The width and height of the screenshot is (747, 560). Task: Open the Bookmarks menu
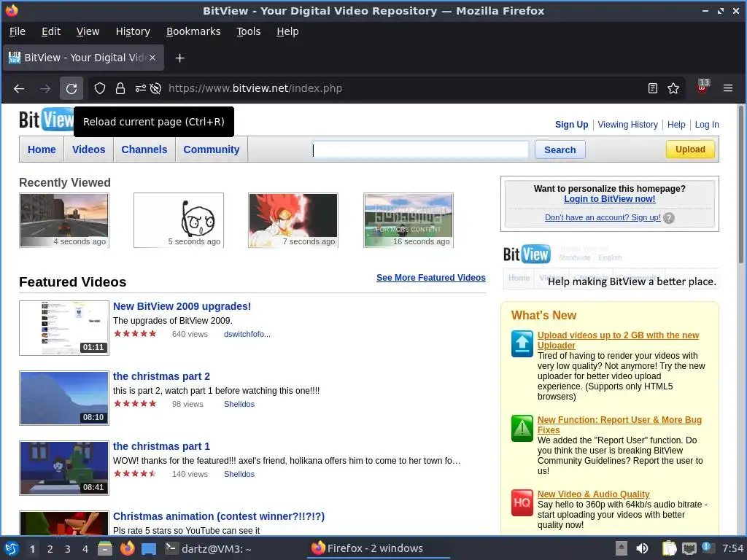coord(193,31)
